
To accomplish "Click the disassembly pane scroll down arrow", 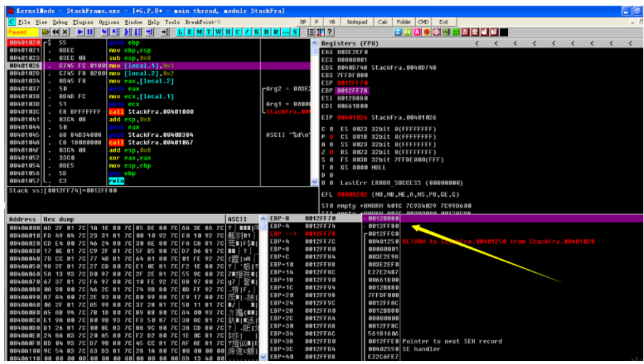I will pyautogui.click(x=314, y=182).
